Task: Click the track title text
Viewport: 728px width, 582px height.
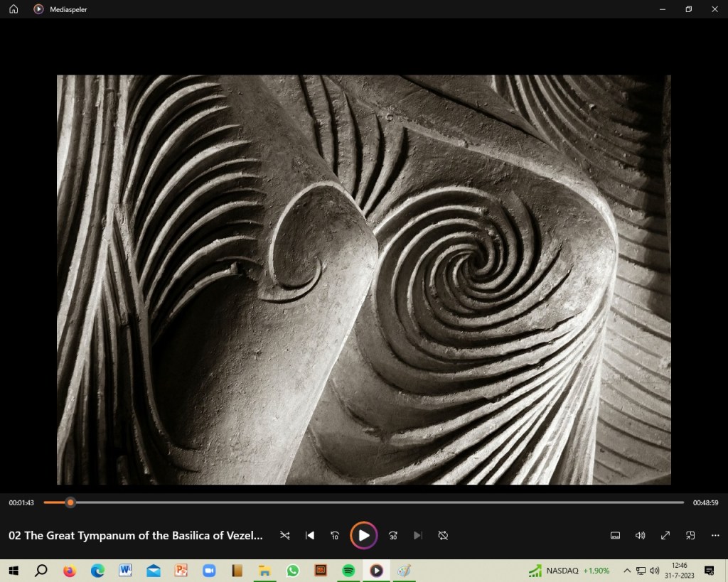Action: tap(136, 535)
